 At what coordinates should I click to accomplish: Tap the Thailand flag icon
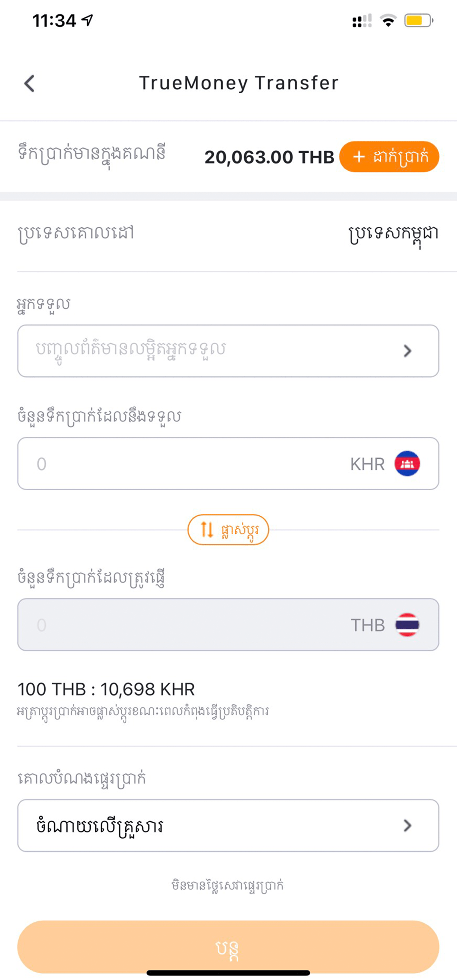(x=407, y=625)
